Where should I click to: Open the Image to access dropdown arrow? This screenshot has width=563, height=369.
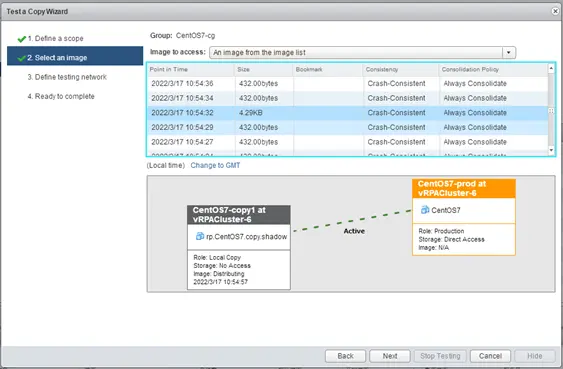508,52
